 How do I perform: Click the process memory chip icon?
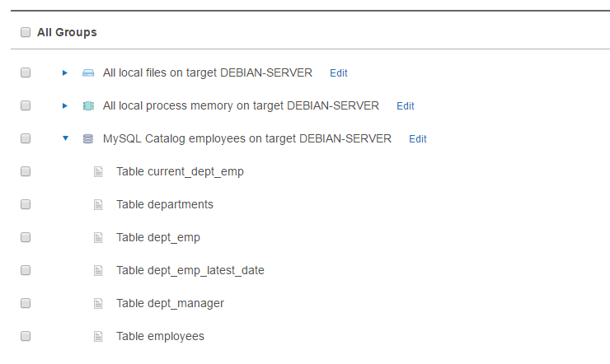coord(88,106)
